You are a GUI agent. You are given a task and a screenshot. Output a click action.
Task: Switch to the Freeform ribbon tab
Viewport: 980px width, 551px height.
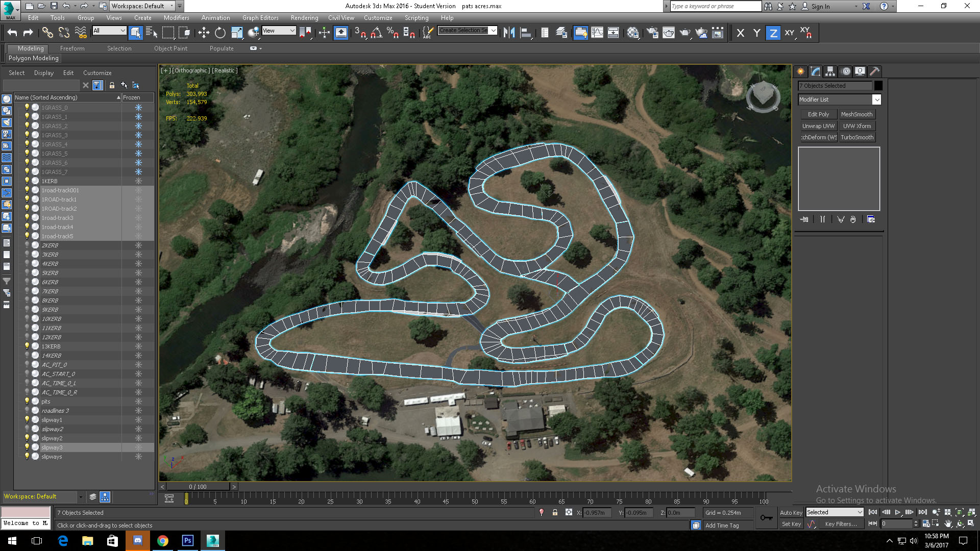pyautogui.click(x=72, y=48)
